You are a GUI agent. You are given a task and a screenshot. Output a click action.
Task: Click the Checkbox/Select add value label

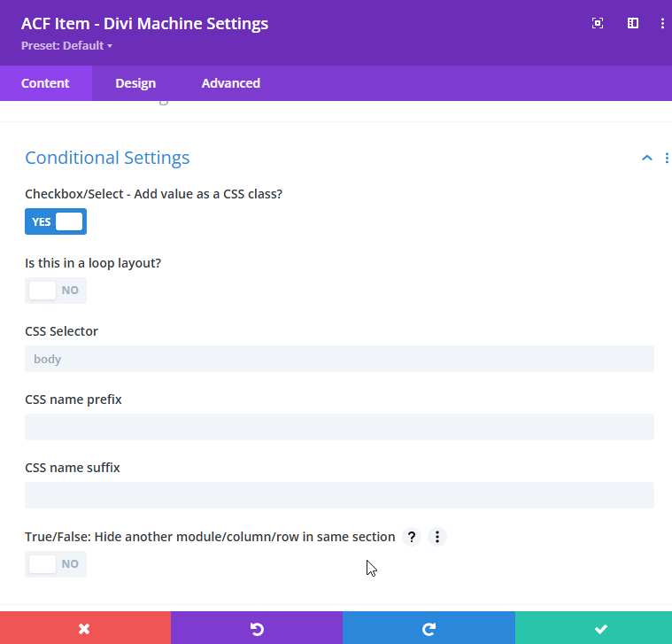click(x=153, y=194)
